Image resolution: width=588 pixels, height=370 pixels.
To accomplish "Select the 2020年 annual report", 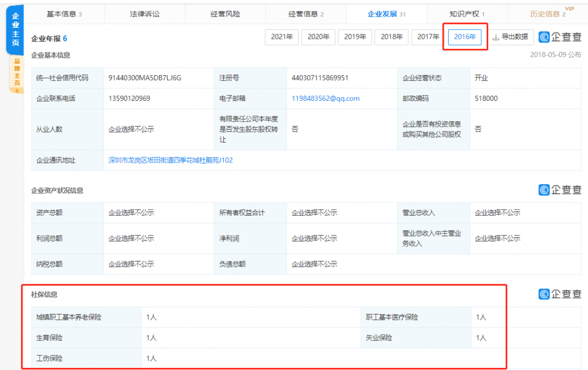I will tap(318, 37).
